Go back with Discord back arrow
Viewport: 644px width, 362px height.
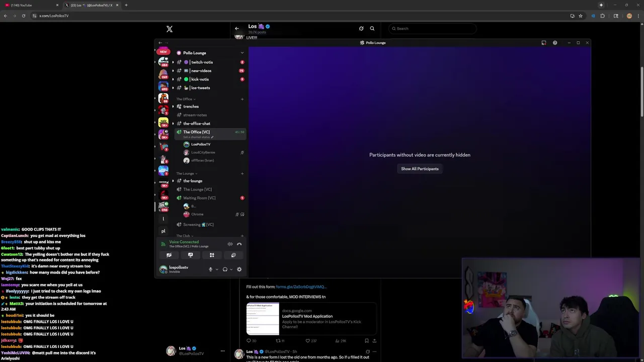pos(160,43)
